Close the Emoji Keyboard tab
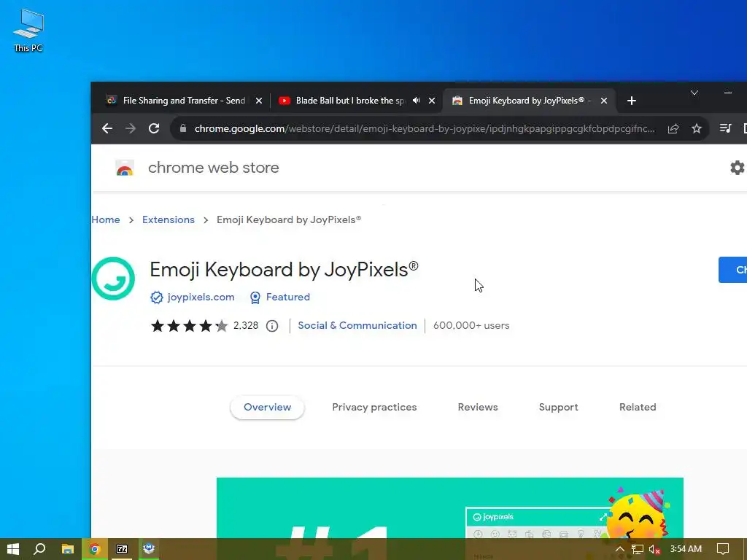Viewport: 747px width, 560px height. 603,101
